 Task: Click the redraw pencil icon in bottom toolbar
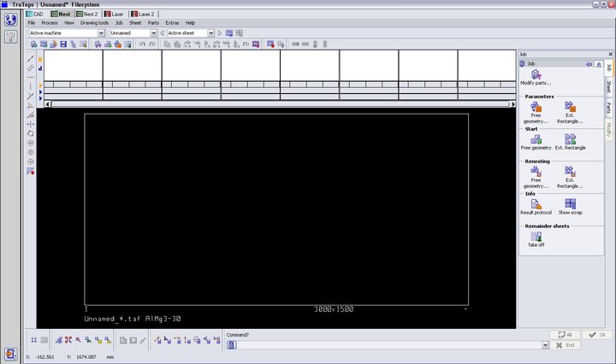(58, 340)
